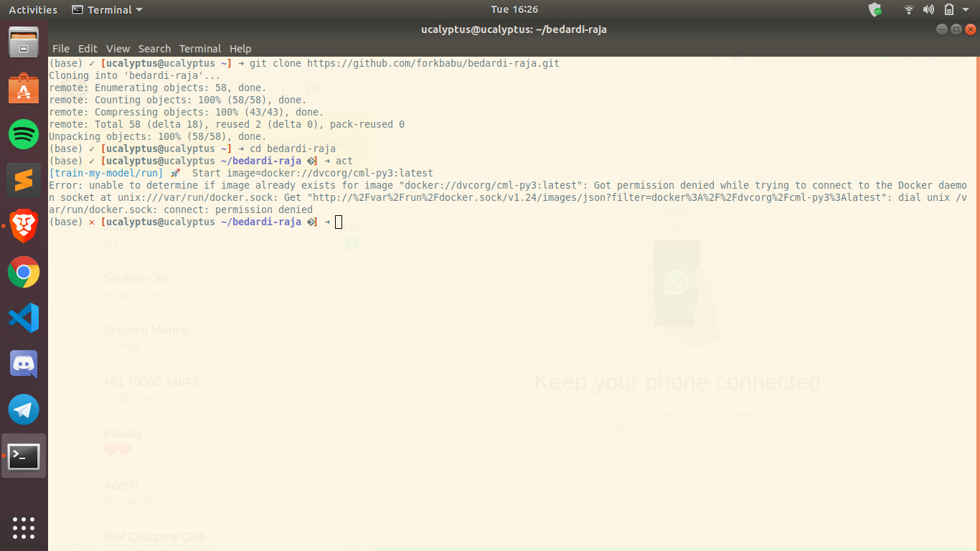Viewport: 980px width, 551px height.
Task: Open Activities overview
Action: point(33,9)
